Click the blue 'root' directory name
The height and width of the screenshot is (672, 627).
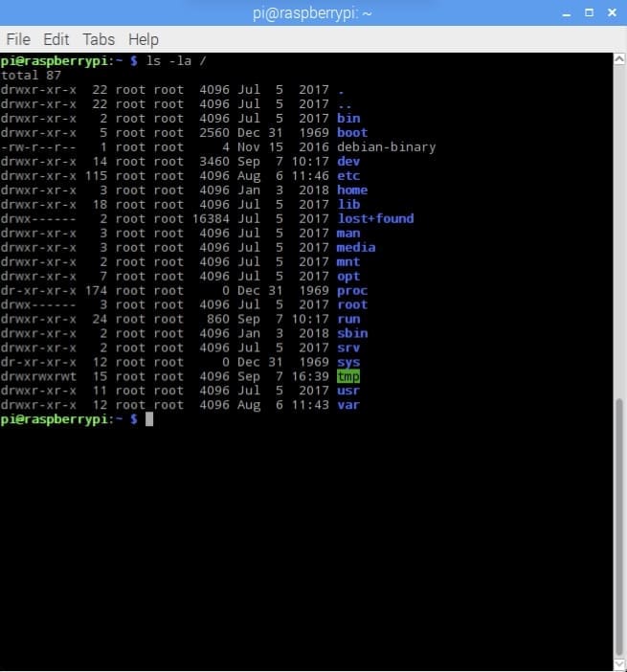(x=352, y=304)
